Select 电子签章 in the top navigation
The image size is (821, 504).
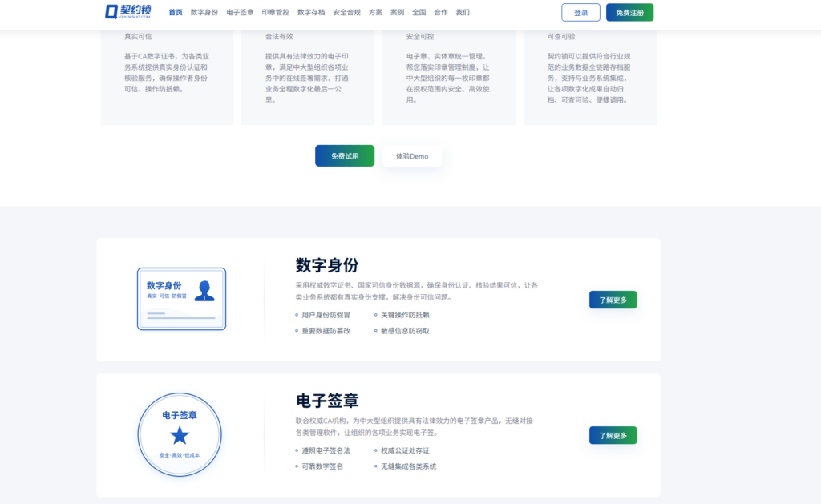click(240, 13)
